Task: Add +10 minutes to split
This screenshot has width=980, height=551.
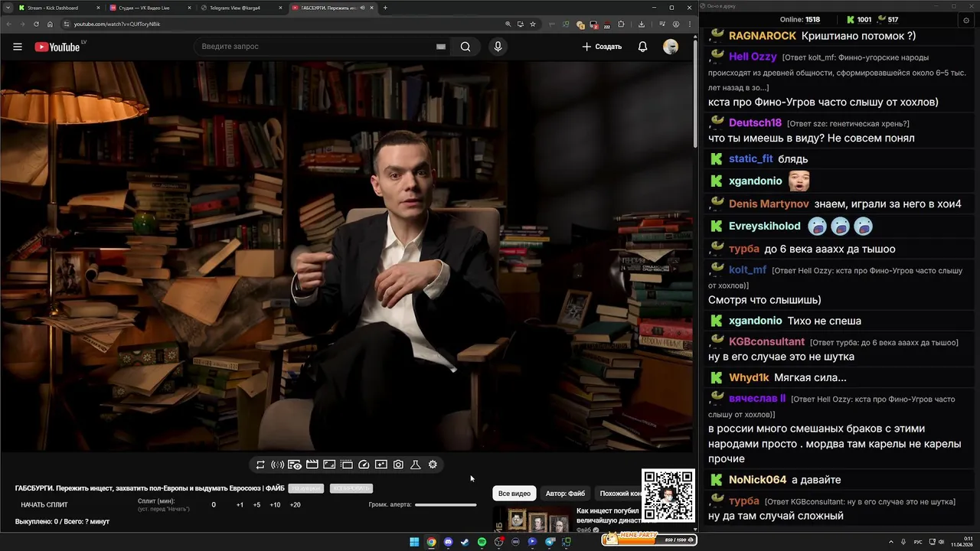Action: 275,504
